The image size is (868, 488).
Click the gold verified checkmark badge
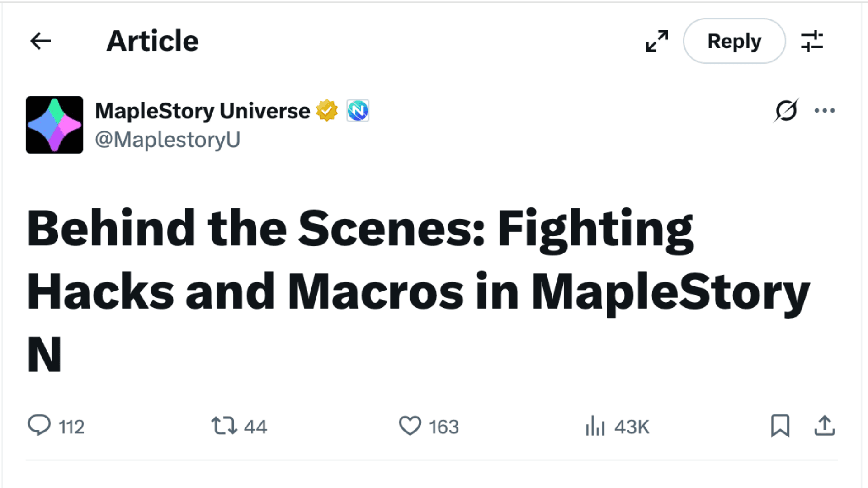[327, 111]
